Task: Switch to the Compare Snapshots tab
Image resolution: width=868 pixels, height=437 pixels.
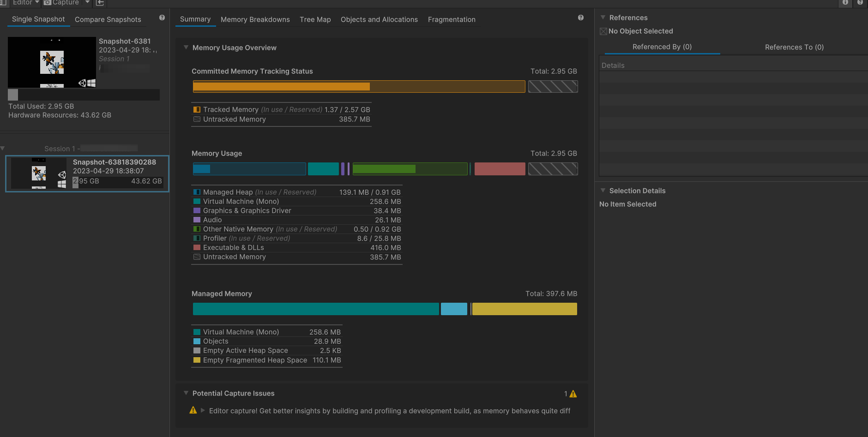Action: (x=108, y=19)
